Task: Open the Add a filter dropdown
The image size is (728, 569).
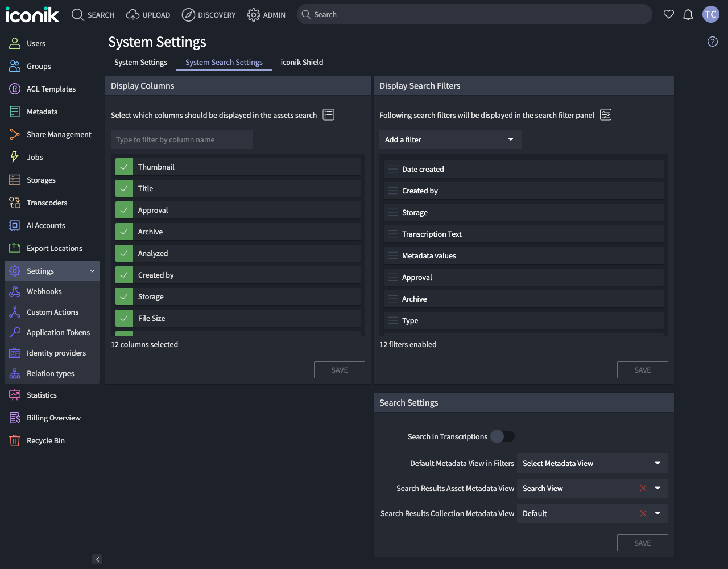Action: tap(450, 139)
